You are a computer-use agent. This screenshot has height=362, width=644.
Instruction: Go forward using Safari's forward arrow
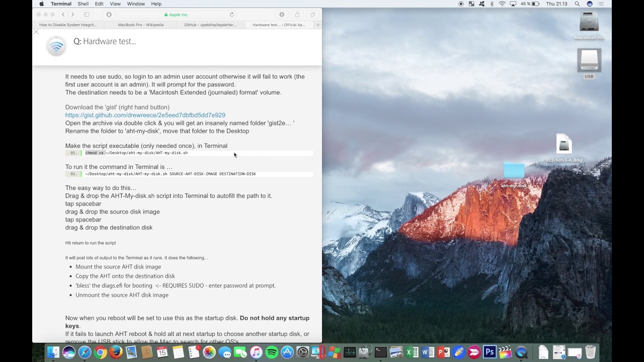[72, 15]
